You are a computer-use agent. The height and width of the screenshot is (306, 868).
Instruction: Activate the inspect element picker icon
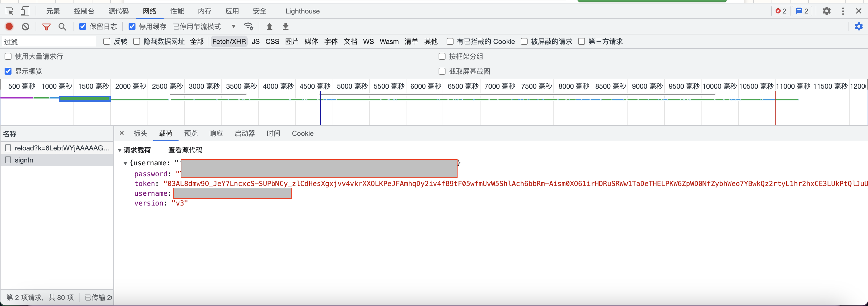pyautogui.click(x=9, y=11)
